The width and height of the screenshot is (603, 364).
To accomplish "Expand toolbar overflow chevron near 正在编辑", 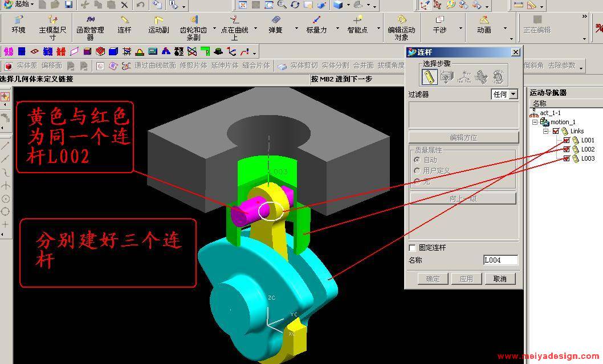I will (x=585, y=16).
